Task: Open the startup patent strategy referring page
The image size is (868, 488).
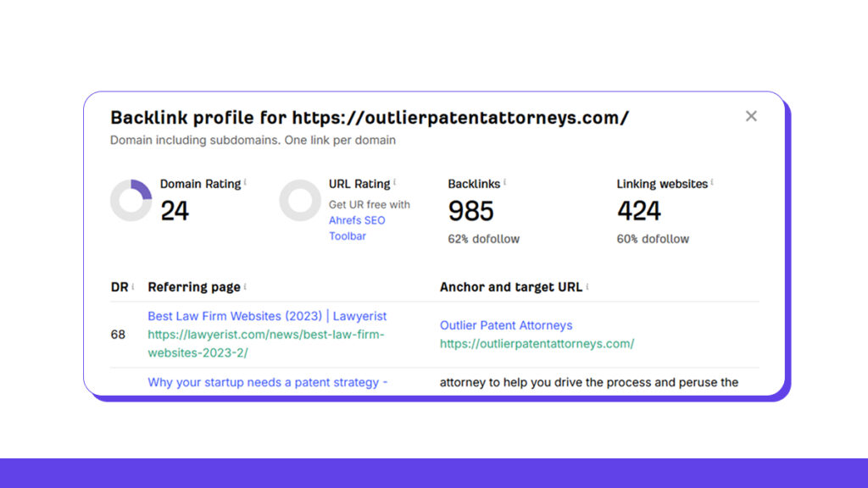Action: tap(268, 382)
